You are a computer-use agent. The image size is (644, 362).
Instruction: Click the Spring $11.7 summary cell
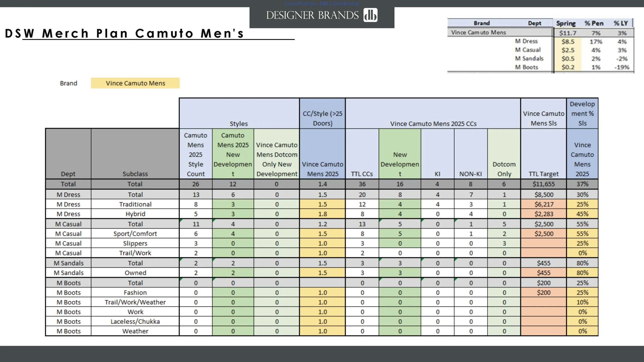tap(567, 33)
